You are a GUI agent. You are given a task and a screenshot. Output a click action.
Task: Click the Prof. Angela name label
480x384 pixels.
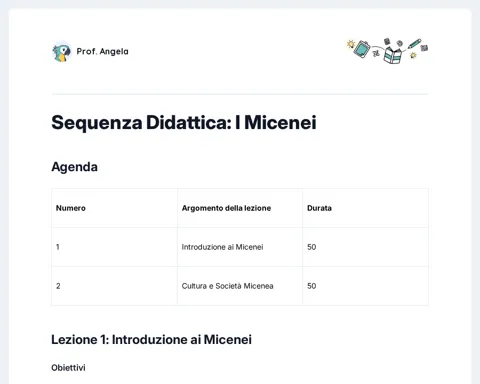tap(102, 52)
